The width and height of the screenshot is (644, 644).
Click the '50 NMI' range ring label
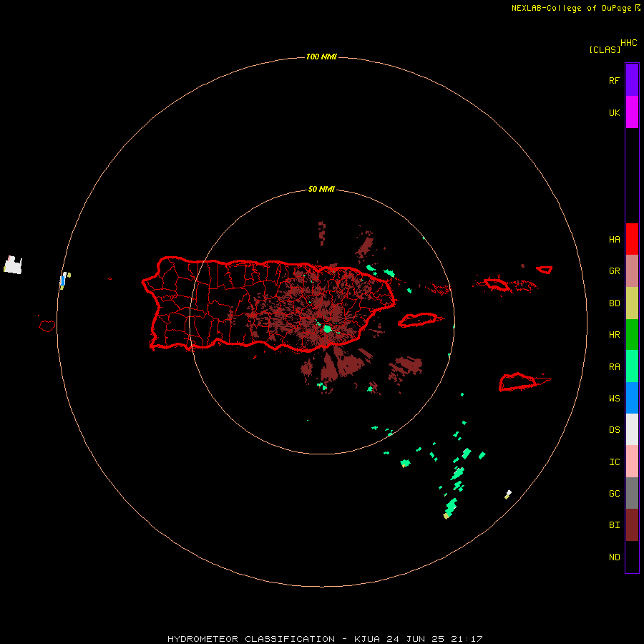pyautogui.click(x=321, y=190)
